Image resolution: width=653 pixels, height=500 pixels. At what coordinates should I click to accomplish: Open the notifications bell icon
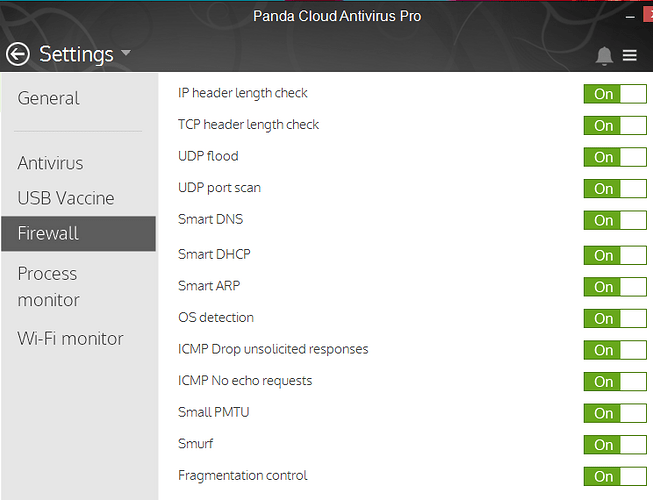point(603,56)
